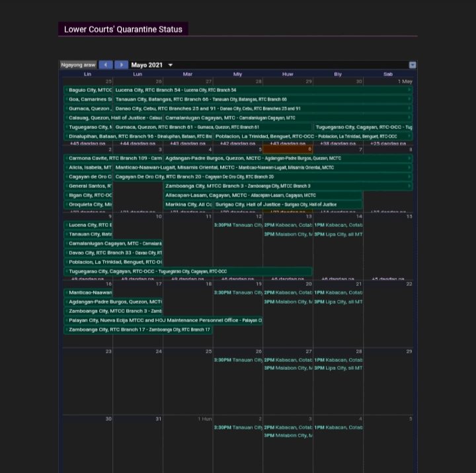This screenshot has width=476, height=473.
Task: Select Poblacion, La Trinidad, Benguet RTC-OCC event
Action: click(x=312, y=136)
